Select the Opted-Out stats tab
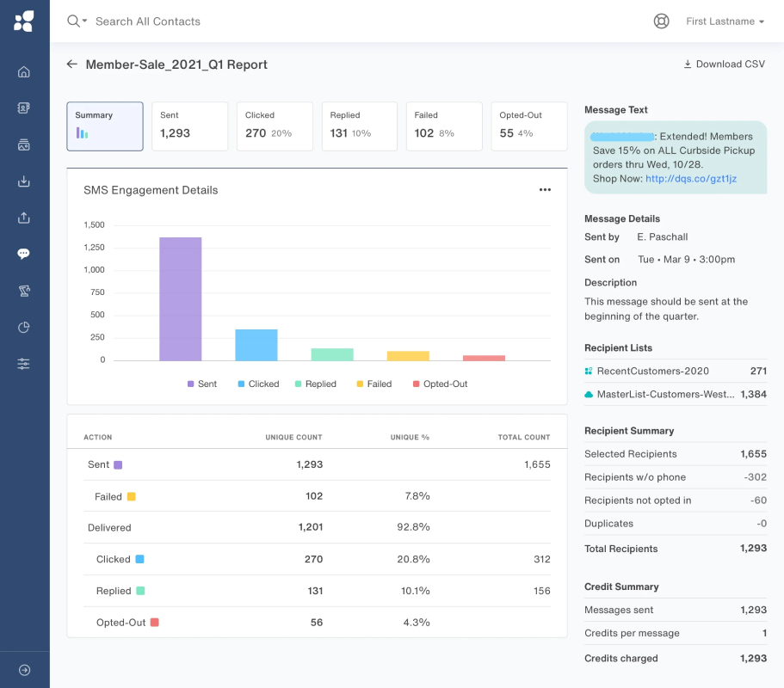The image size is (784, 688). 529,126
